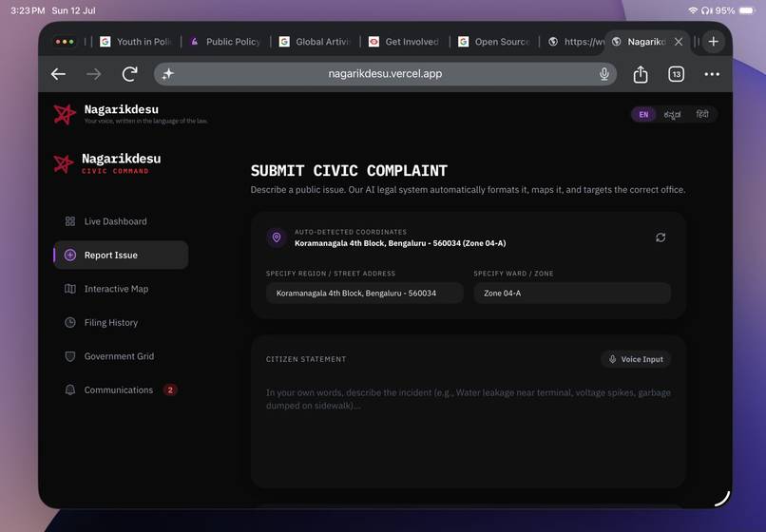Switch to Global Artivi tab
The height and width of the screenshot is (532, 766).
(x=316, y=42)
